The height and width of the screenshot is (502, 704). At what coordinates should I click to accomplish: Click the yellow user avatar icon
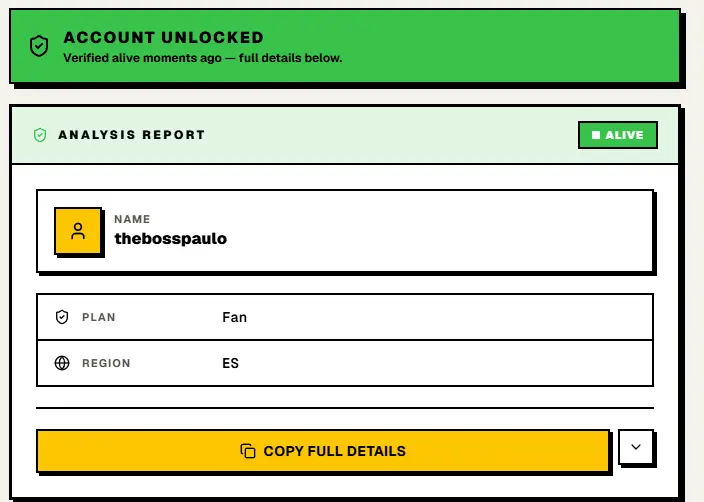[78, 231]
